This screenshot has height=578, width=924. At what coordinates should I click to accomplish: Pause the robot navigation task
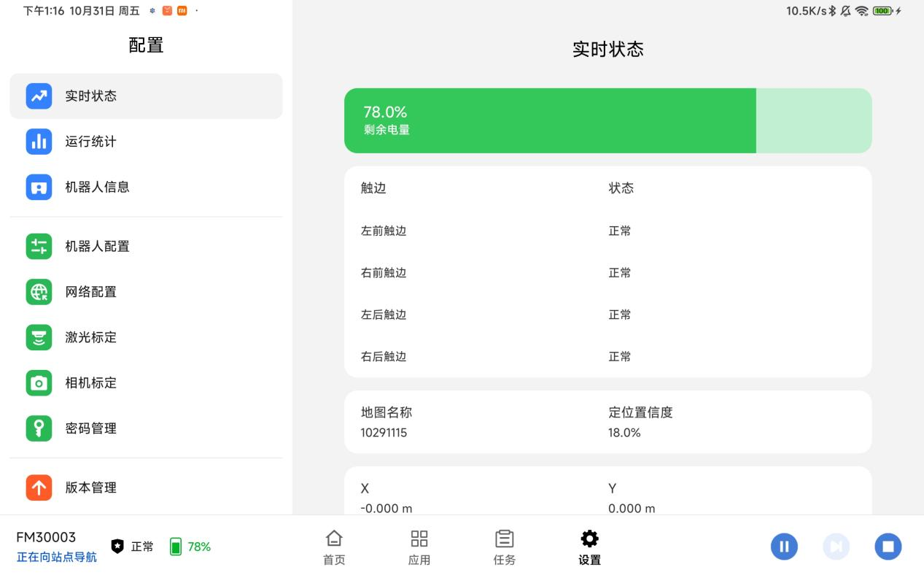point(784,547)
